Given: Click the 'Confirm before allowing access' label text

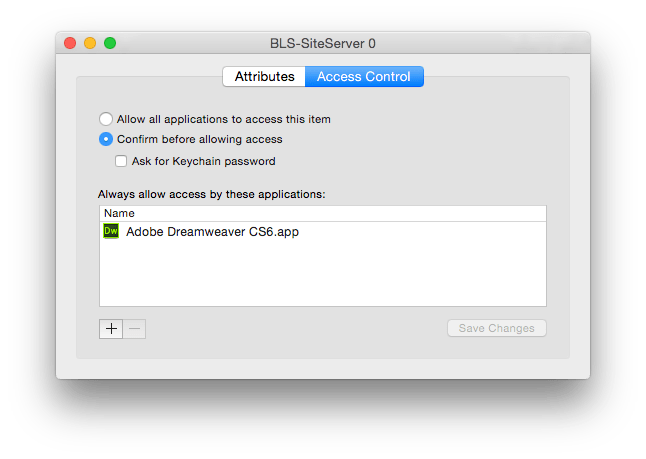Looking at the screenshot, I should point(199,139).
